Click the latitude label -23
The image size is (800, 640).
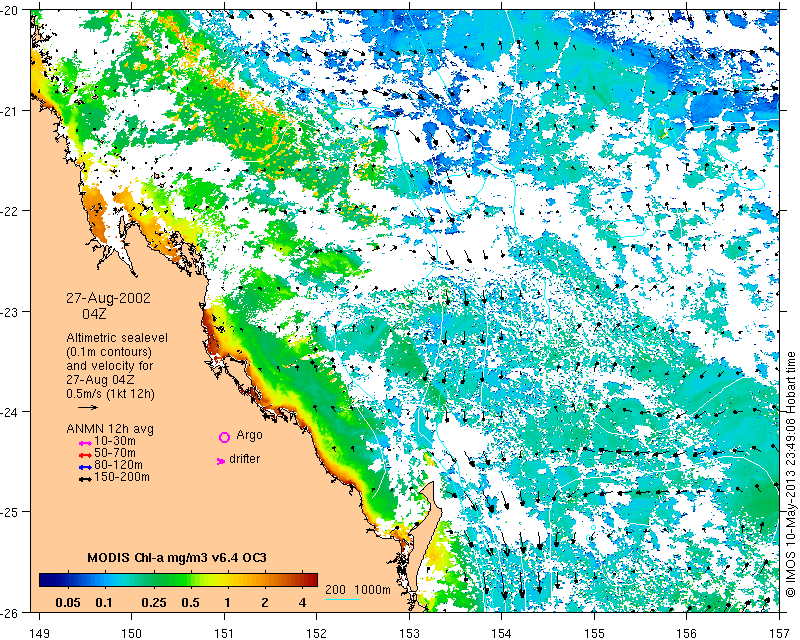pos(10,311)
